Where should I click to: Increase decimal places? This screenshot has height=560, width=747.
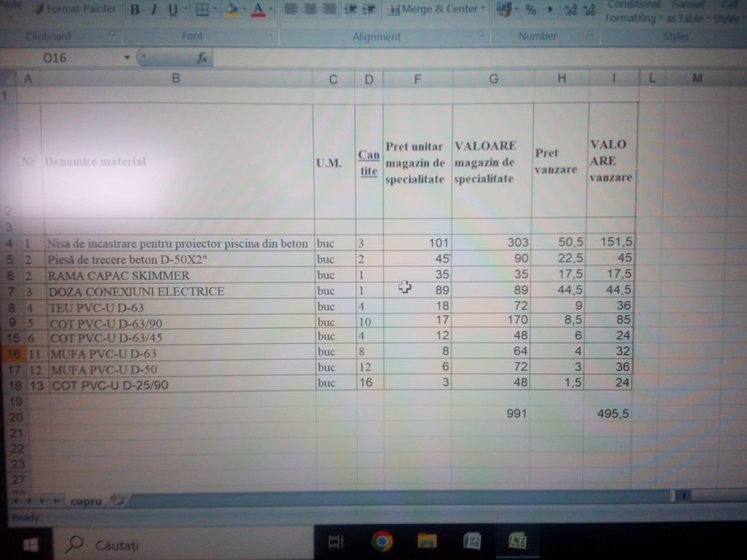pyautogui.click(x=571, y=10)
